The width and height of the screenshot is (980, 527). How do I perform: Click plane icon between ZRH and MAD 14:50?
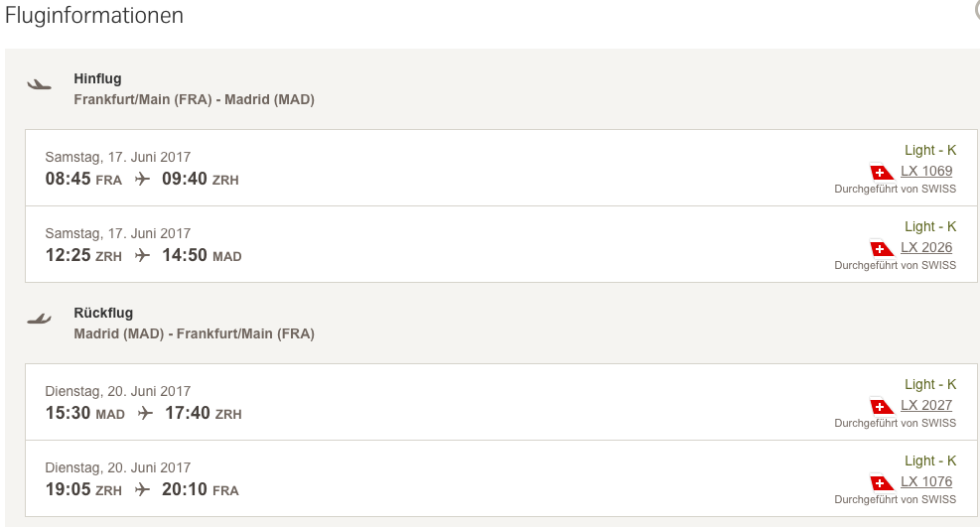142,255
